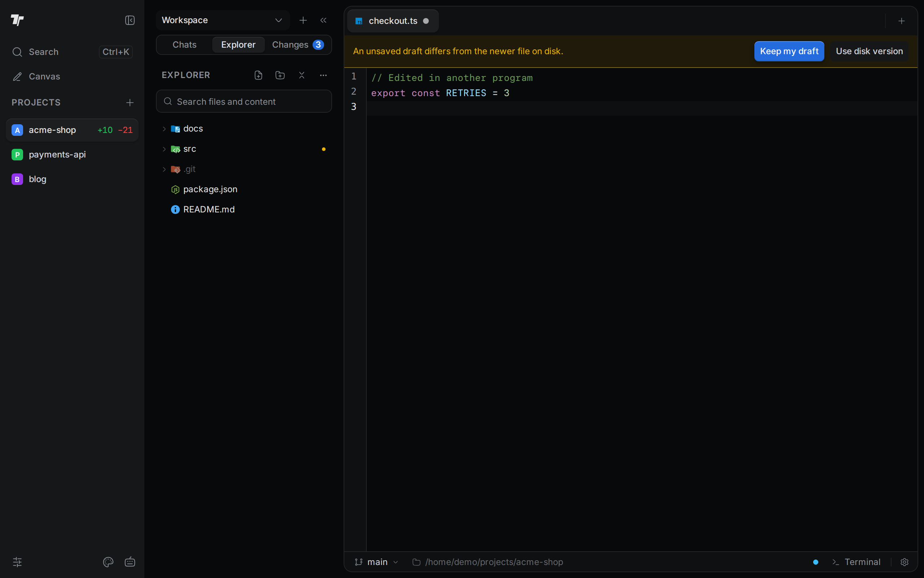924x578 pixels.
Task: Add a new editor tab with plus icon
Action: tap(902, 21)
